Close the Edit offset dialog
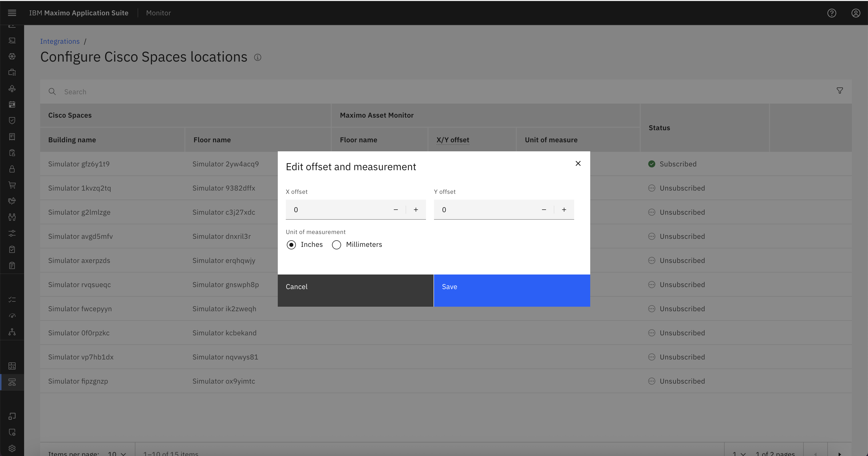This screenshot has width=868, height=456. [x=578, y=164]
